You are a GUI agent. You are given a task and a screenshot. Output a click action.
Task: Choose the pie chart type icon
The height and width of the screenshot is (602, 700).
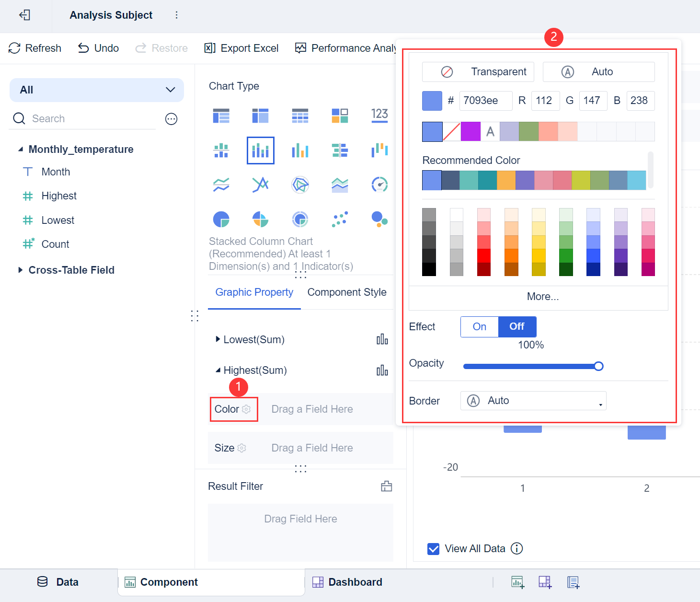click(x=221, y=220)
